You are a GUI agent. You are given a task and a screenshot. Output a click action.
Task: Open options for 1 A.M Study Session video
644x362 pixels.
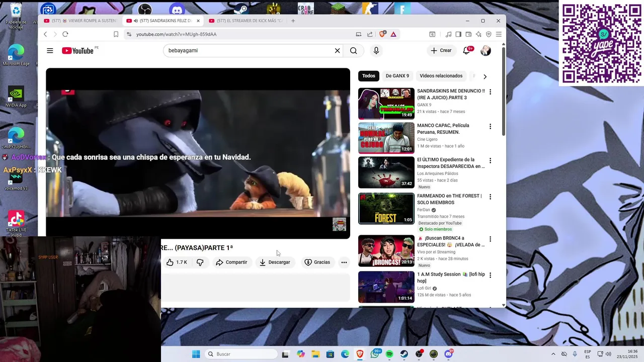click(x=490, y=275)
